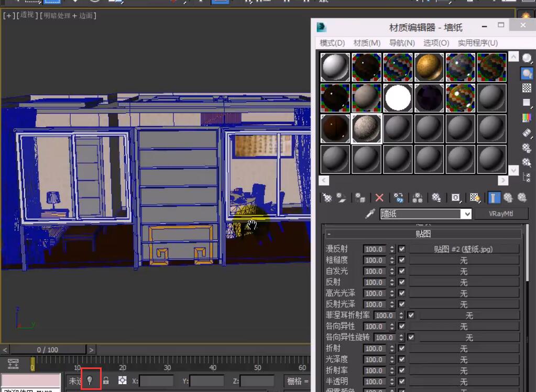
Task: Toggle the 反射 map checkbox
Action: [402, 282]
